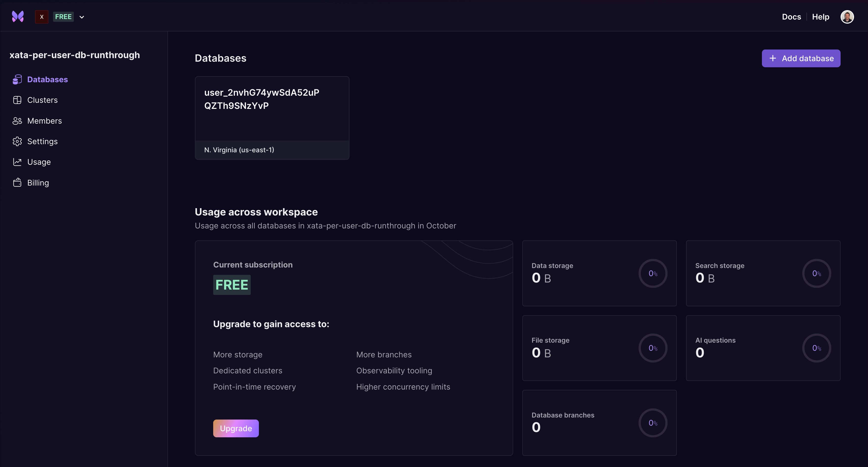Select the AI questions usage card
Image resolution: width=868 pixels, height=467 pixels.
coord(763,348)
